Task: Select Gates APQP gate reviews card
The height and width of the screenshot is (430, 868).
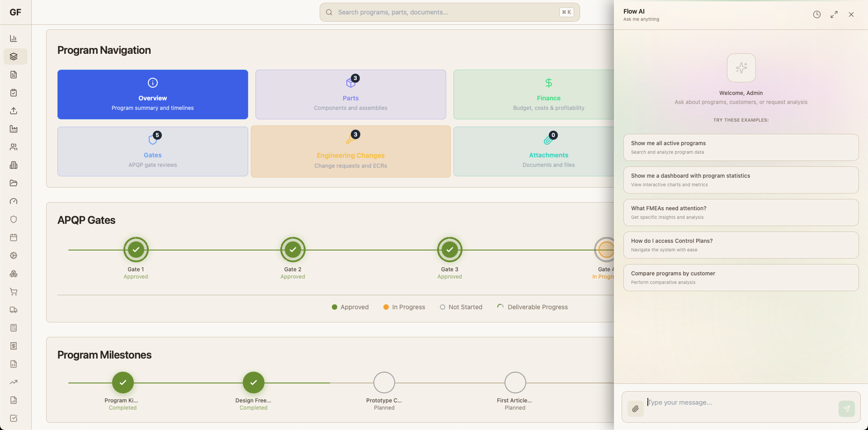Action: tap(152, 151)
